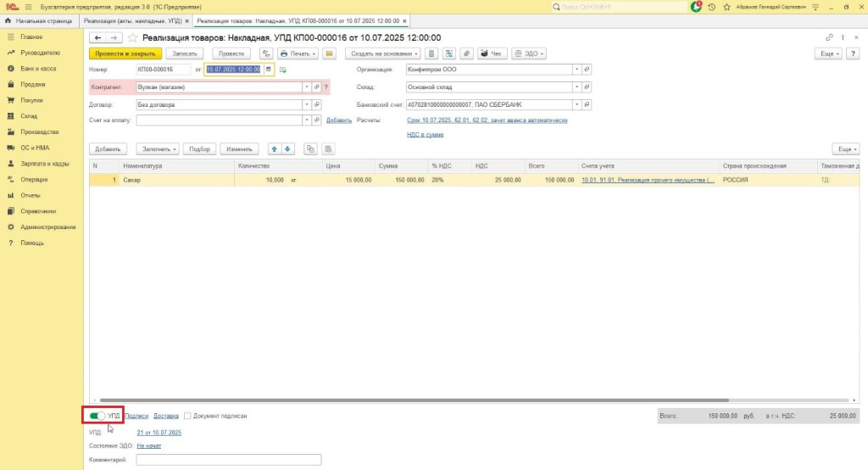
Task: Toggle the УПД switch off
Action: [x=97, y=416]
